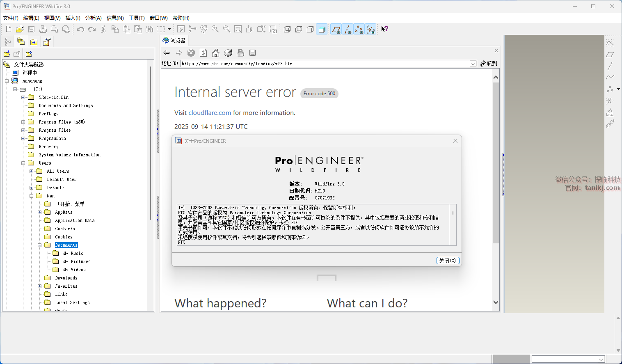Toggle datum points display

click(x=359, y=29)
